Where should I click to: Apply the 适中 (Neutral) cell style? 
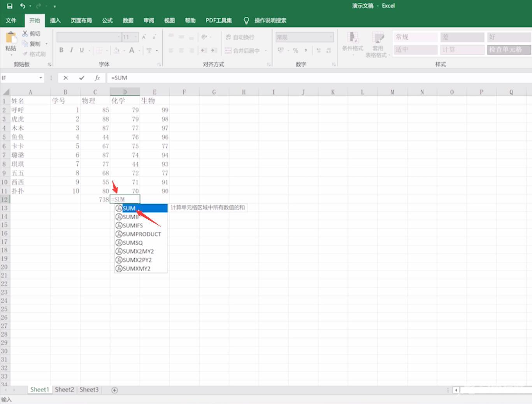click(x=416, y=49)
